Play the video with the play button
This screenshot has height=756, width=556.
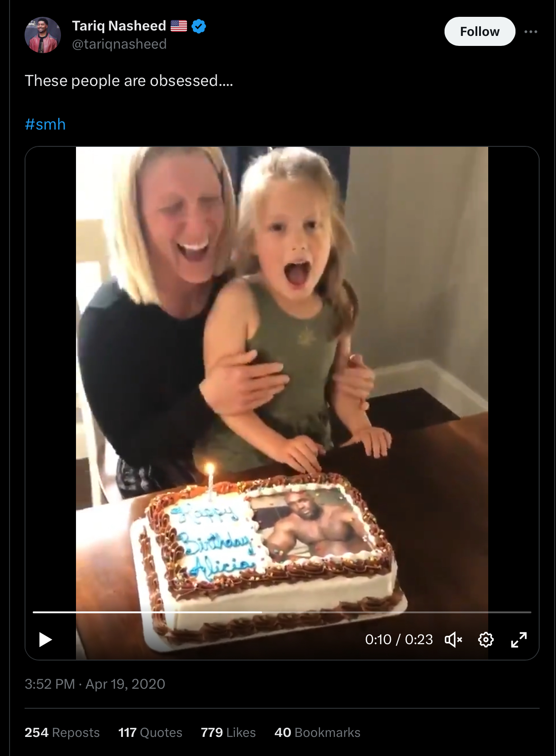(45, 640)
